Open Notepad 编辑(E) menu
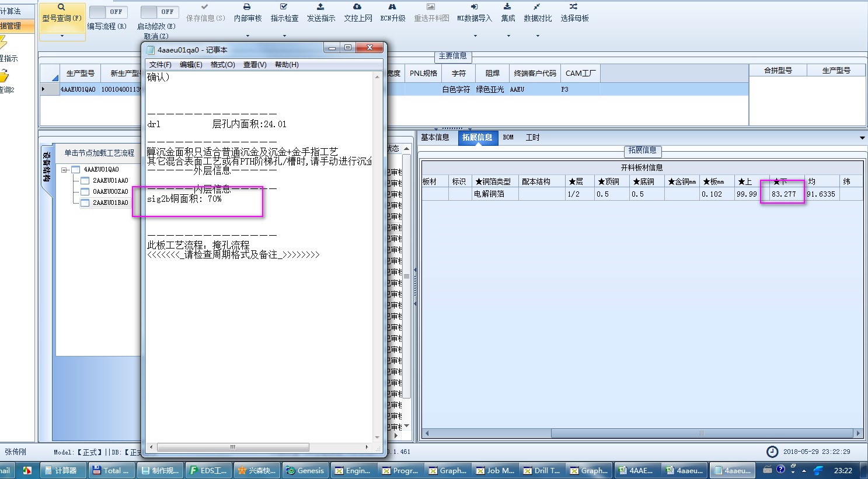The width and height of the screenshot is (868, 479). [191, 65]
